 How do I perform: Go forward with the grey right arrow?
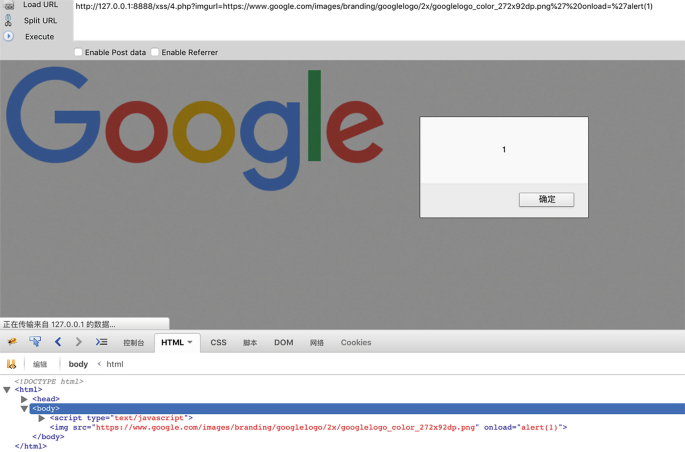(x=79, y=342)
